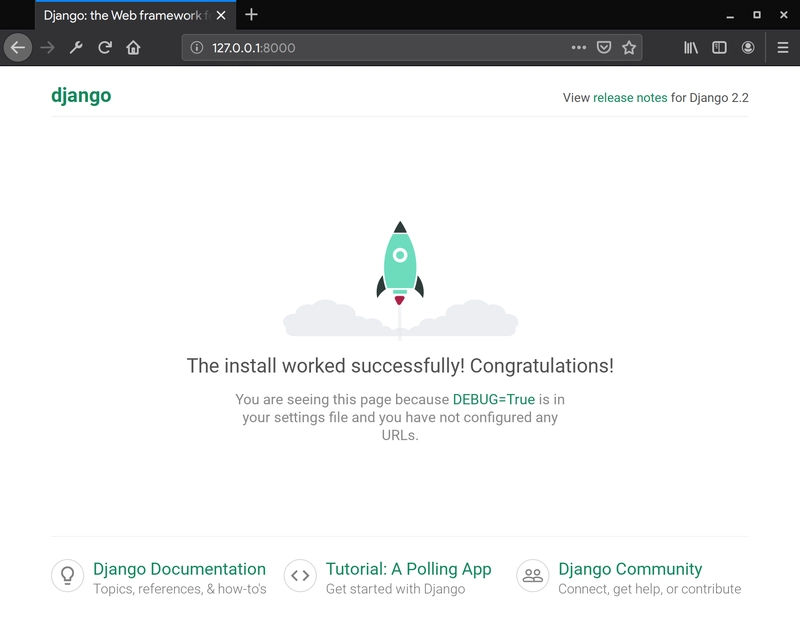
Task: Open Django Community link
Action: coord(630,568)
